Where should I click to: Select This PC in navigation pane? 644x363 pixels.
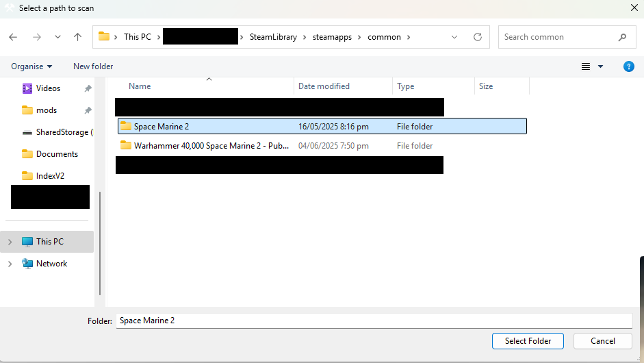(50, 241)
